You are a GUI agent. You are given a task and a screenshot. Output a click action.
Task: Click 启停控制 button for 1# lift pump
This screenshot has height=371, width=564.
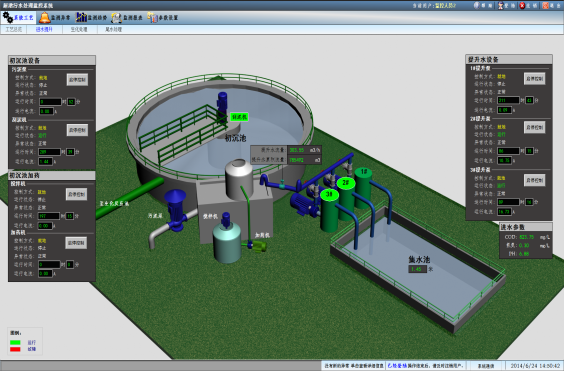[x=535, y=78]
